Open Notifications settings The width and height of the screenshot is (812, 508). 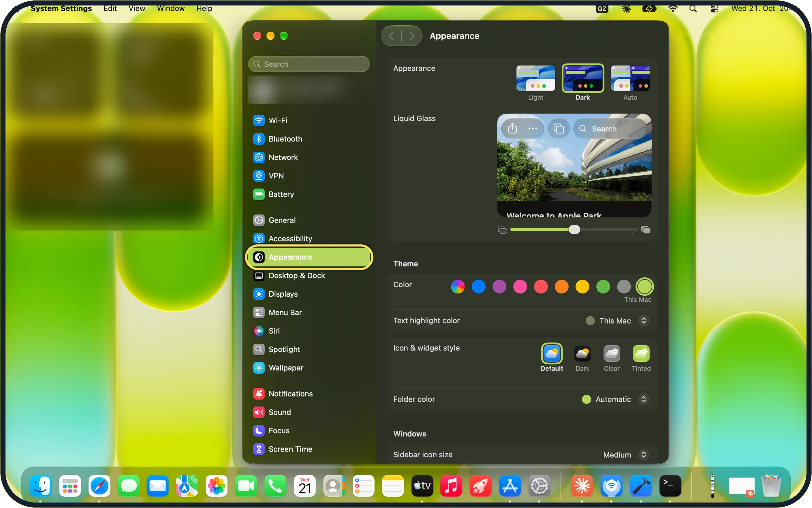[309, 394]
